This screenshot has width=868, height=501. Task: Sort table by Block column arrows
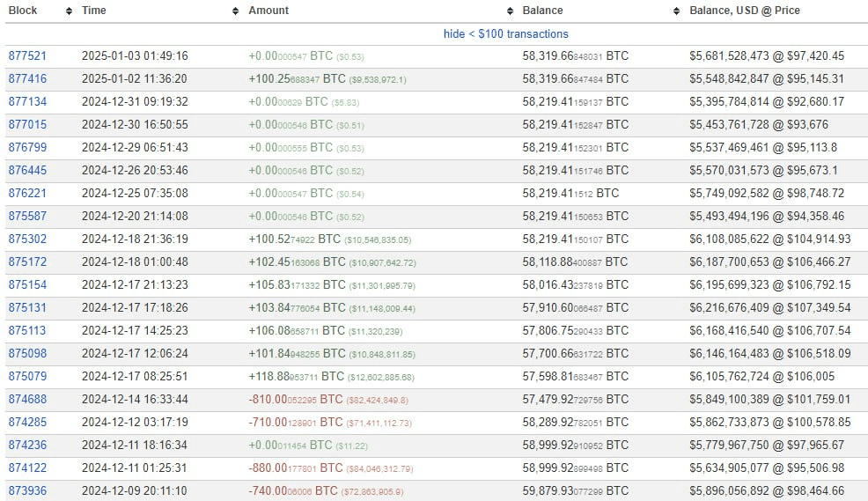[x=70, y=11]
